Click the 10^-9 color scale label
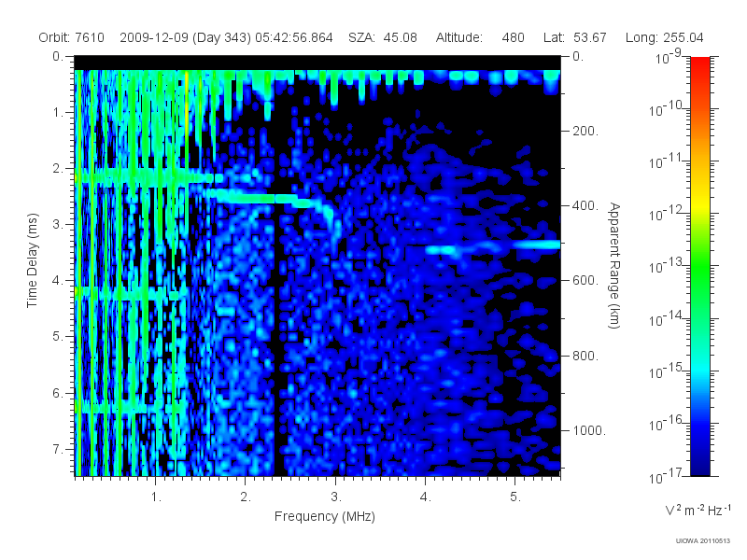The height and width of the screenshot is (560, 747). (x=669, y=57)
